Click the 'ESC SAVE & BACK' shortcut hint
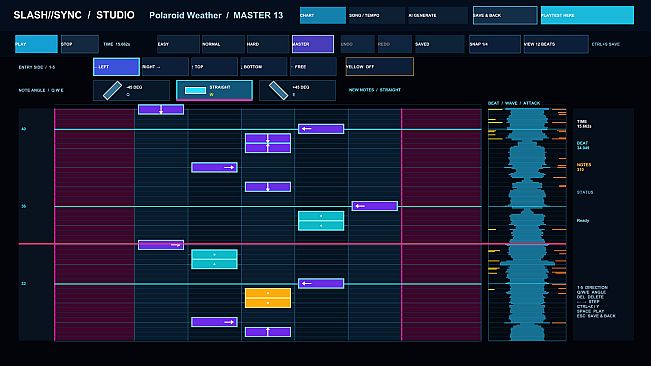651x366 pixels. [596, 316]
